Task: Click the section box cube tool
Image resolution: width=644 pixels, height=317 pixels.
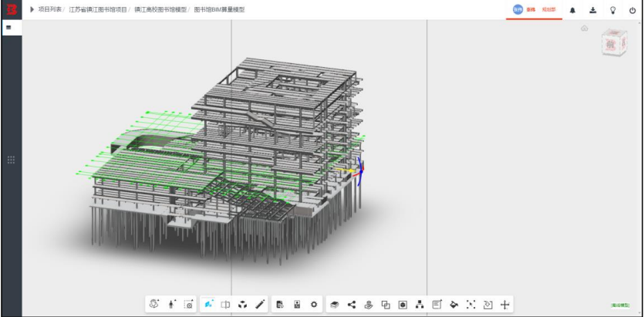Action: tap(243, 305)
